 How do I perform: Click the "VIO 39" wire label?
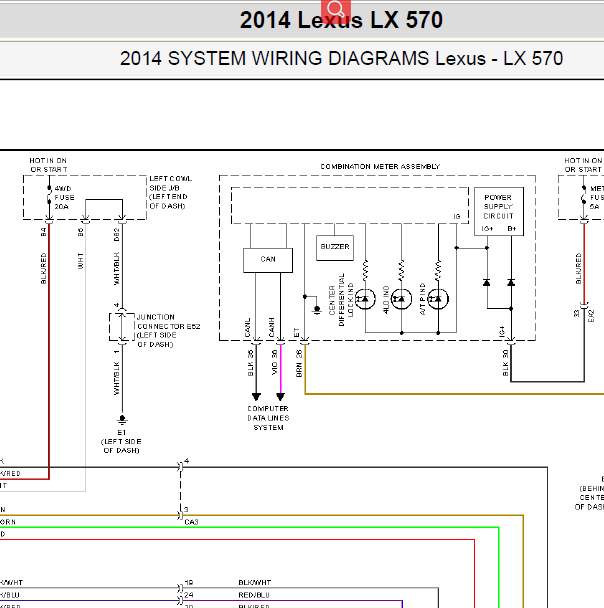point(274,363)
